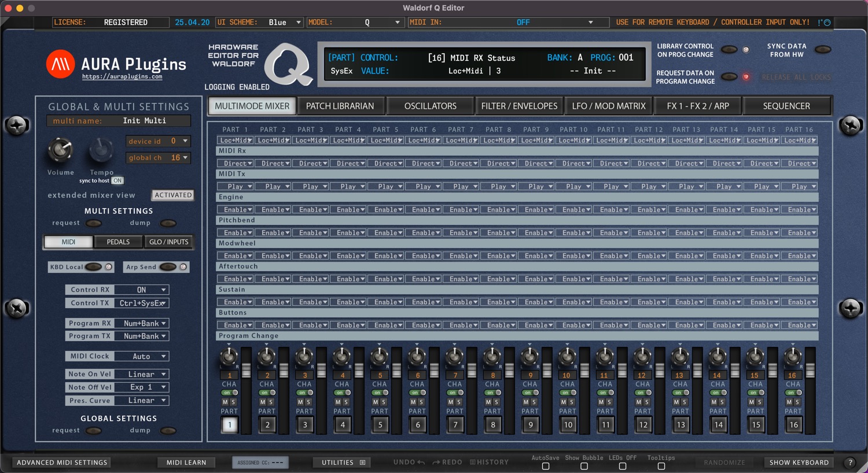868x473 pixels.
Task: Toggle sync to host ON button
Action: point(117,181)
